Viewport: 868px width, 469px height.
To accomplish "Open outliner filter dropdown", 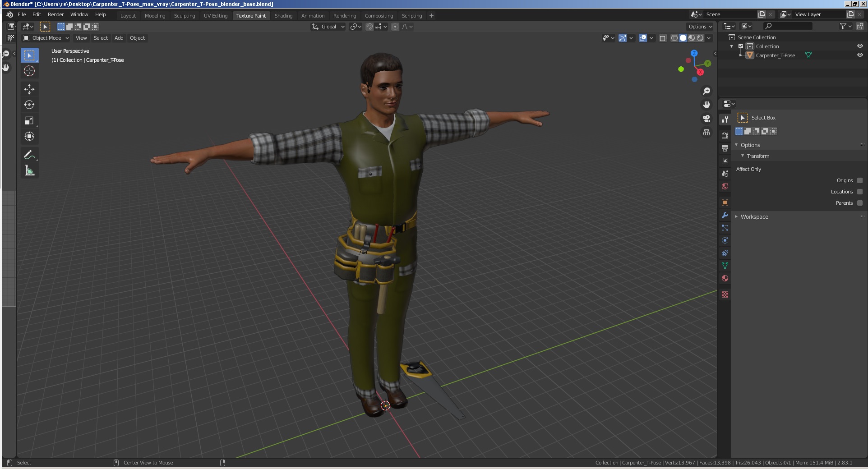I will (845, 27).
